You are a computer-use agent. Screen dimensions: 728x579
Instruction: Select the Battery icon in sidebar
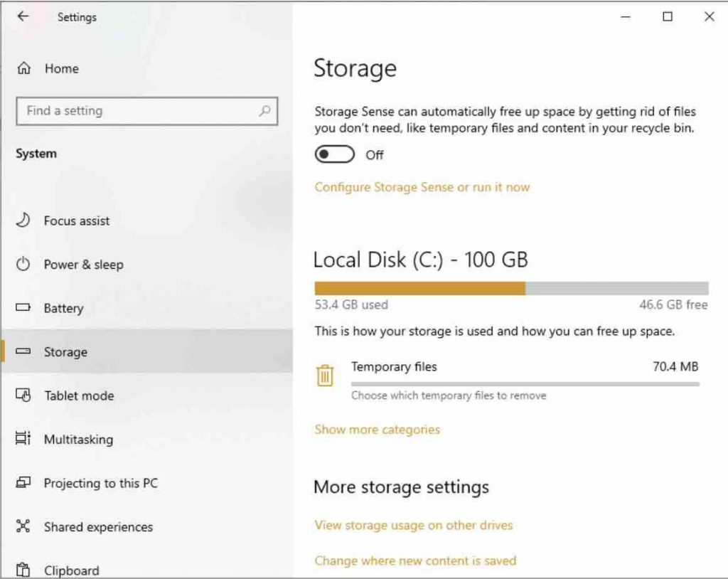point(21,308)
